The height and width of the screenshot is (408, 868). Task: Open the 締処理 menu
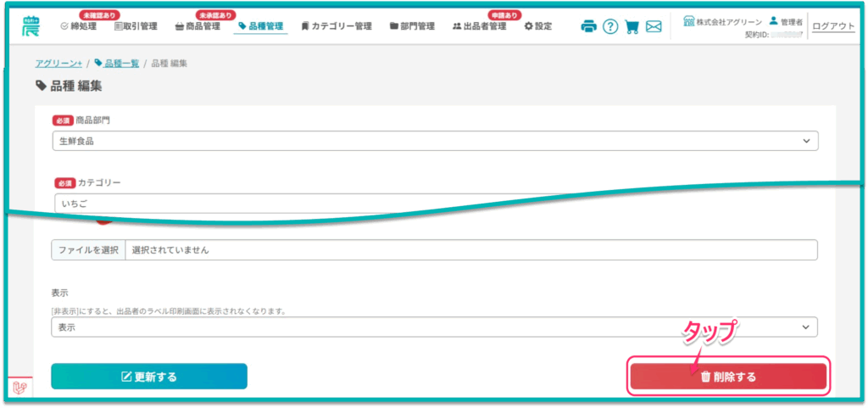click(x=78, y=26)
